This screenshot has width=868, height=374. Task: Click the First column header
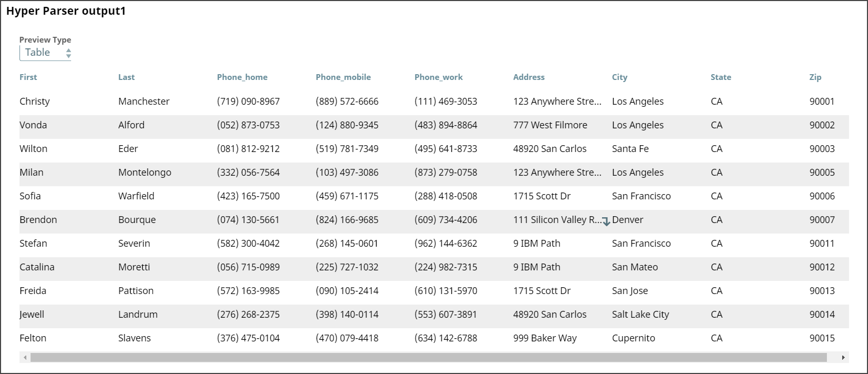click(x=28, y=77)
